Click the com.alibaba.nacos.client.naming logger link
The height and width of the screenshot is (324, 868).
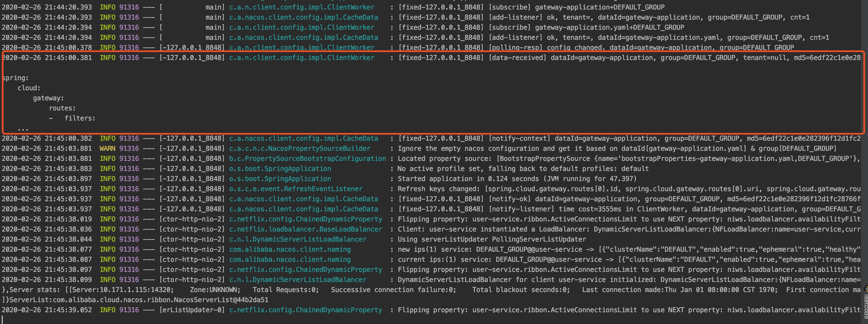coord(290,249)
